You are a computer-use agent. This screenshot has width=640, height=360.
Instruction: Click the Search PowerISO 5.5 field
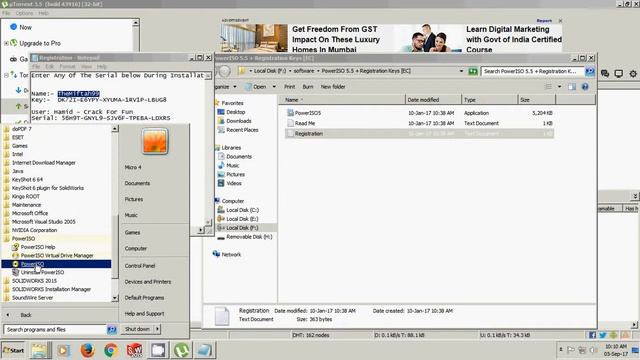click(x=533, y=71)
